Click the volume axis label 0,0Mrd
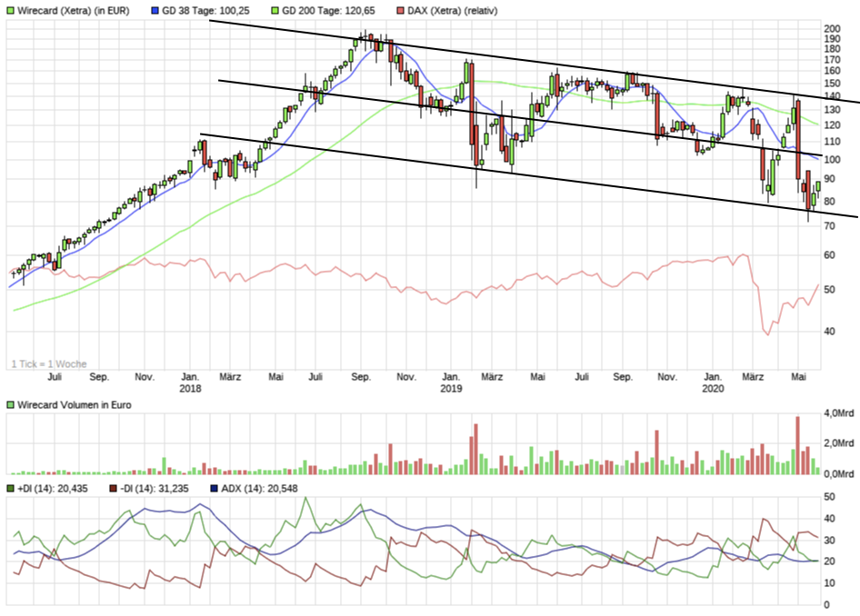Screen dimensions: 860x616 pos(839,474)
